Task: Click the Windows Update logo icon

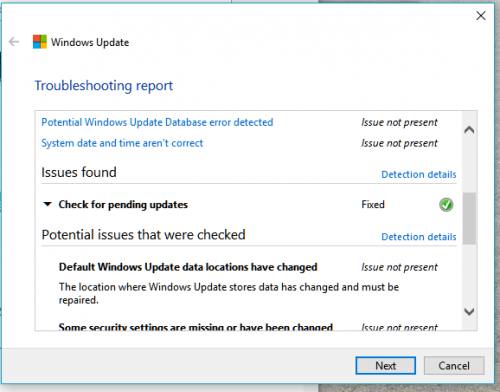Action: point(40,42)
